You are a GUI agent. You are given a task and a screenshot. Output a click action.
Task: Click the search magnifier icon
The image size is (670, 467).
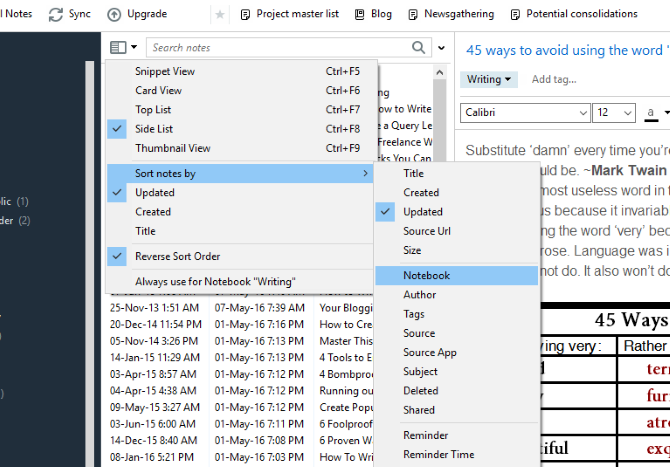[x=419, y=47]
